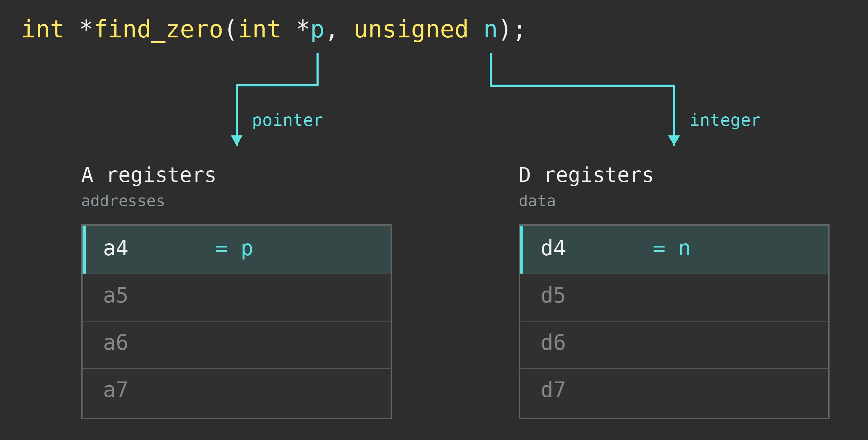Select the 'A registers' heading

[x=149, y=175]
